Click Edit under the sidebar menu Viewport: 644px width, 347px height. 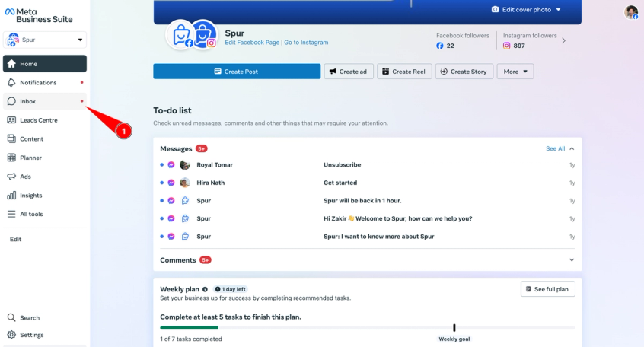(x=16, y=240)
